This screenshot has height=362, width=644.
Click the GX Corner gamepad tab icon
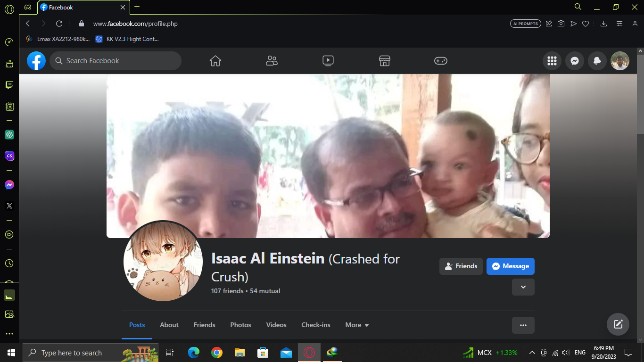click(x=28, y=7)
